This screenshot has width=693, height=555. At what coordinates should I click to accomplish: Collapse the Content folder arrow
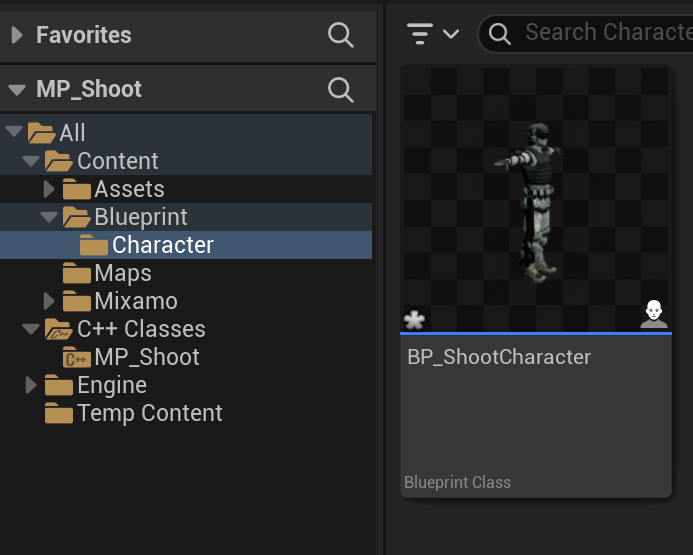click(x=32, y=161)
